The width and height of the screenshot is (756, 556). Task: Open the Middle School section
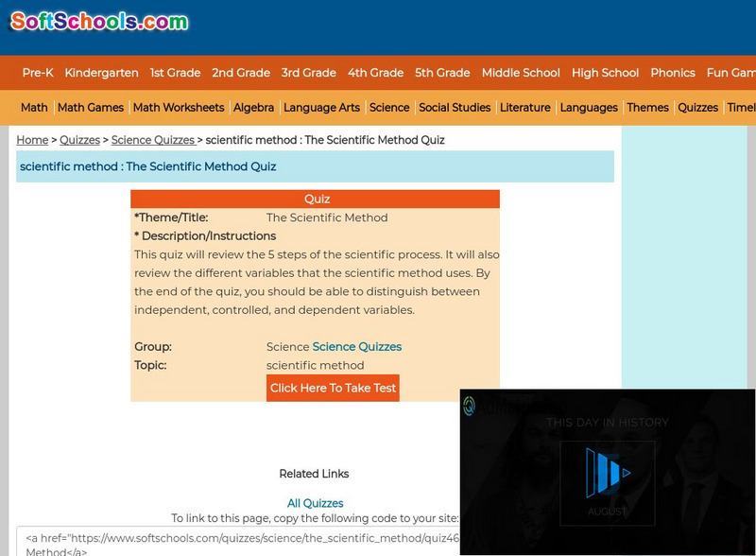click(521, 73)
